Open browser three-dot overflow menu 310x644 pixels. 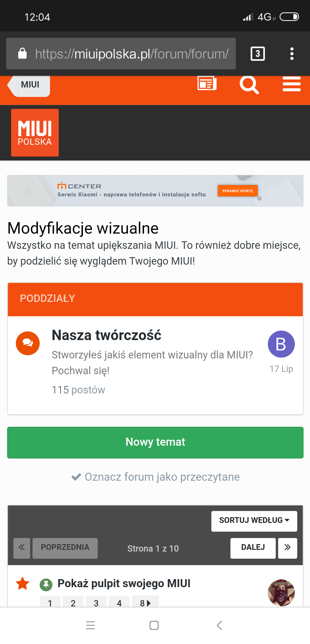[x=292, y=54]
